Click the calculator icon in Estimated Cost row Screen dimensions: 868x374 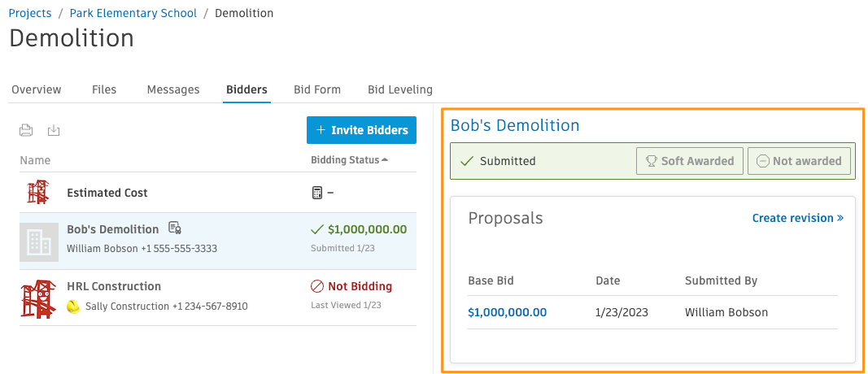(x=316, y=193)
